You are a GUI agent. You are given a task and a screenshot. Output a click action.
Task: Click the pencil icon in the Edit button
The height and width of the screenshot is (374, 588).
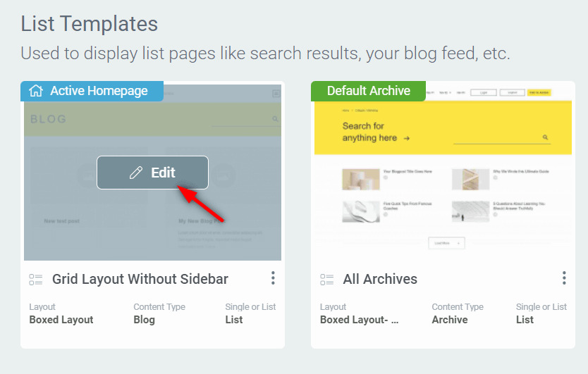136,173
